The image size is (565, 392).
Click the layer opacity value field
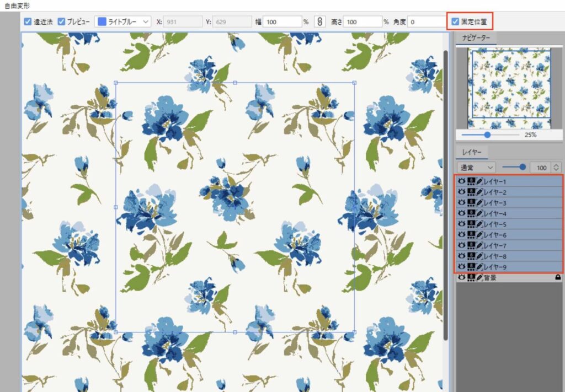[541, 168]
